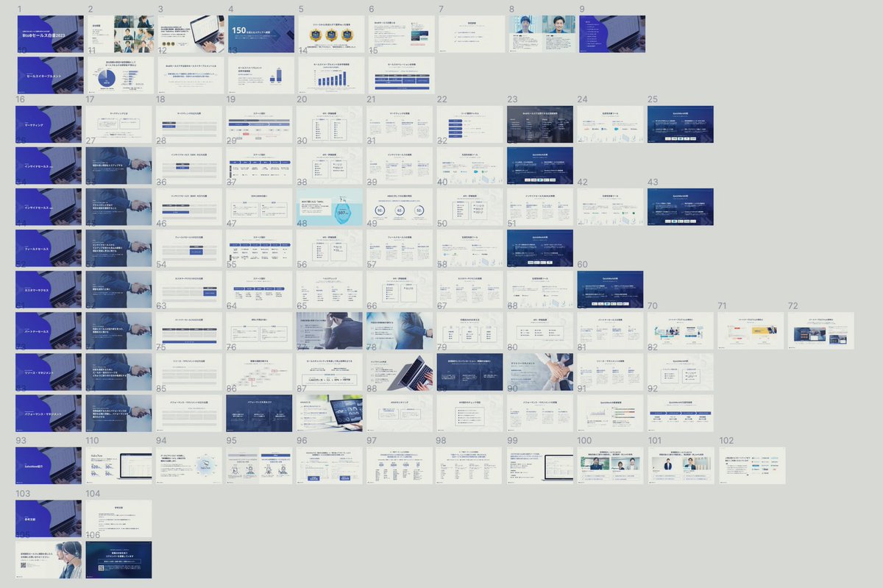
Task: Open slide 15 with the blue table
Action: (401, 75)
